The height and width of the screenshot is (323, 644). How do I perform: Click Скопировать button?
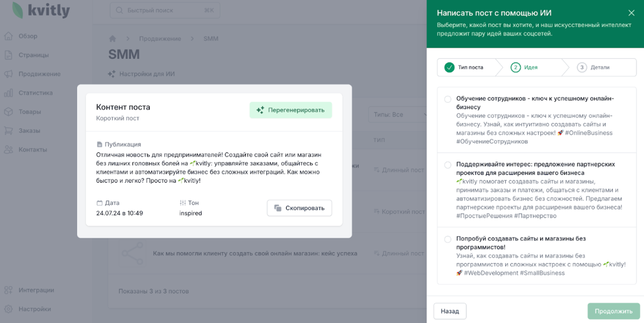tap(299, 208)
